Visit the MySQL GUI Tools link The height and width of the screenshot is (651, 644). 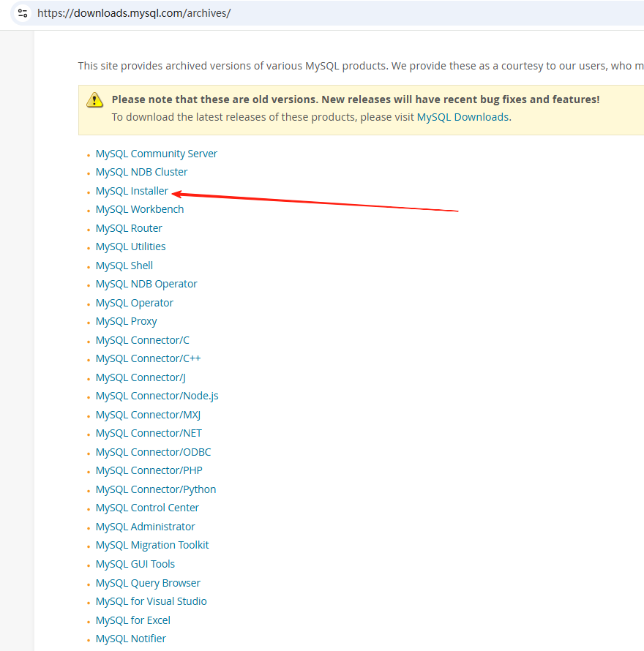[135, 564]
